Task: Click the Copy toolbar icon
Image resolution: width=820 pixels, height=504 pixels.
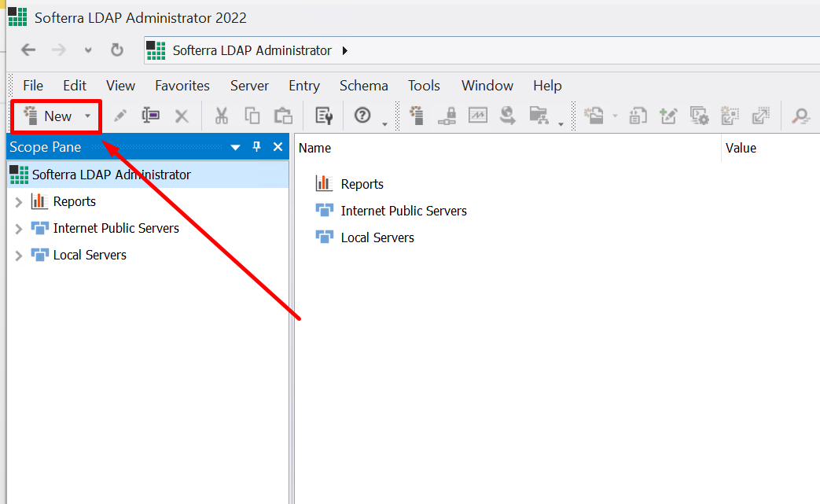Action: click(x=252, y=116)
